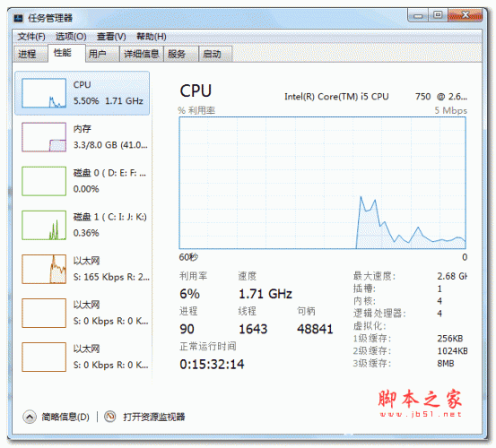
Task: Close the Task Manager window
Action: [465, 15]
